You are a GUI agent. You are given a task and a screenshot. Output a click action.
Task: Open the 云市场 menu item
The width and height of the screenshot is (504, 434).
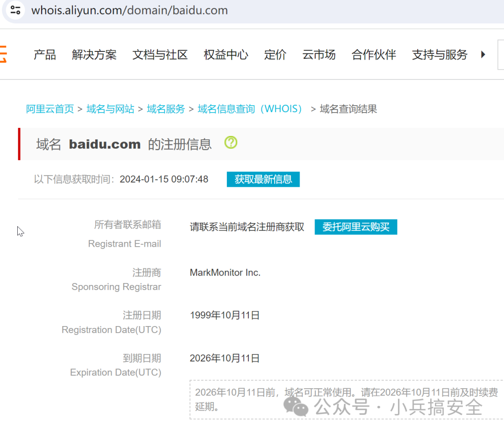tap(319, 55)
